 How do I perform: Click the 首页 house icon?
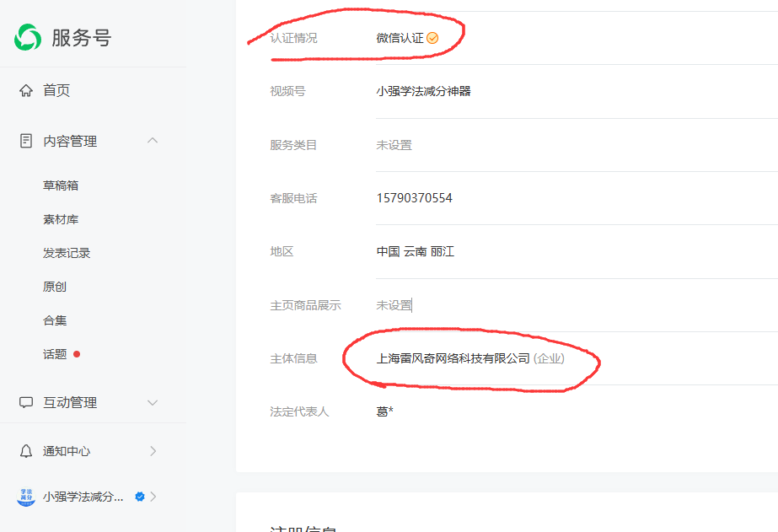pyautogui.click(x=26, y=90)
